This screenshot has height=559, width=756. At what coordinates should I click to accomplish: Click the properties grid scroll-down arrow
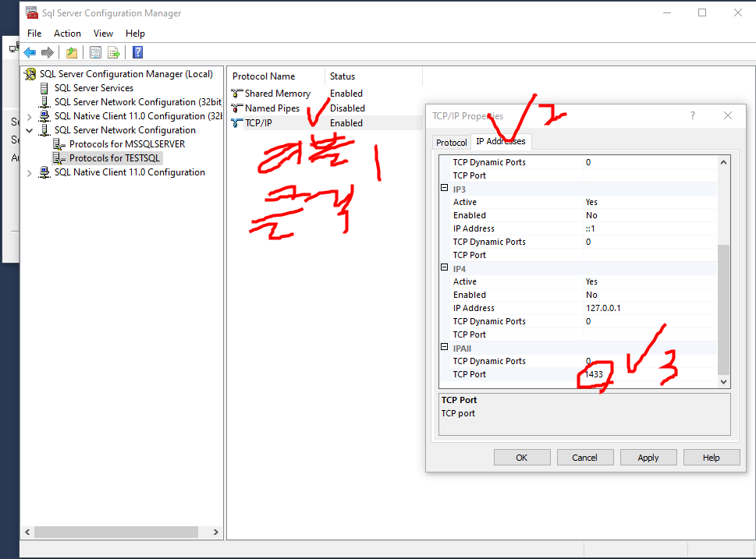[x=723, y=382]
